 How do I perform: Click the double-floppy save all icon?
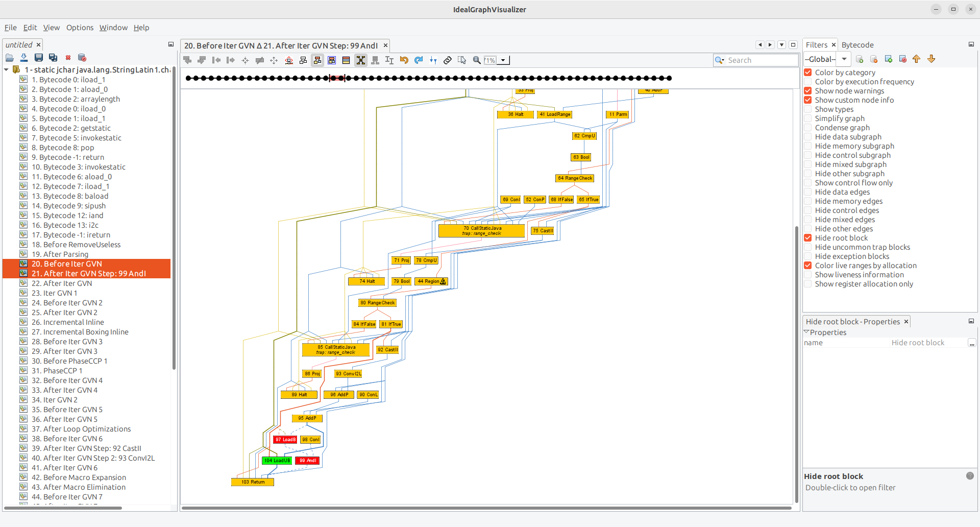(x=53, y=58)
